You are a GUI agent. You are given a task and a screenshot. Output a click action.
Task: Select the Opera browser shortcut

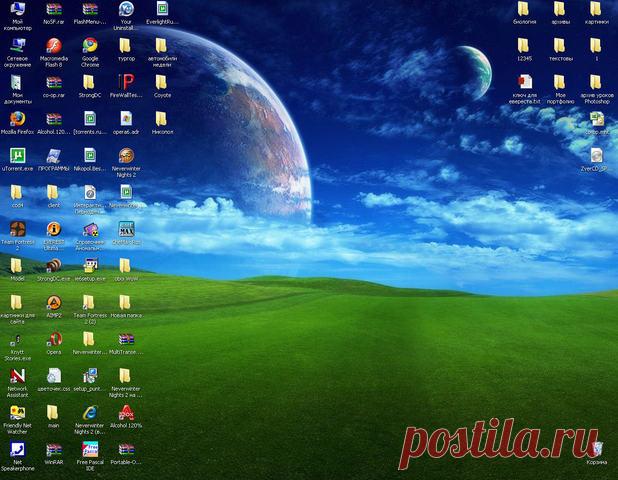[x=54, y=338]
